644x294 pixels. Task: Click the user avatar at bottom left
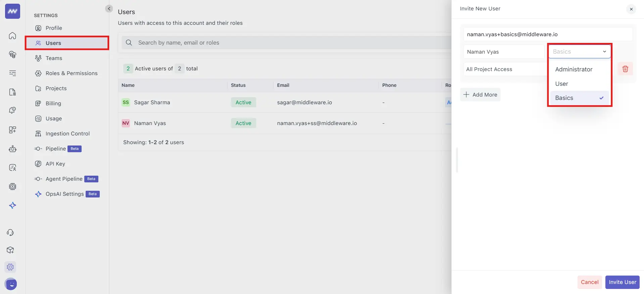point(11,284)
